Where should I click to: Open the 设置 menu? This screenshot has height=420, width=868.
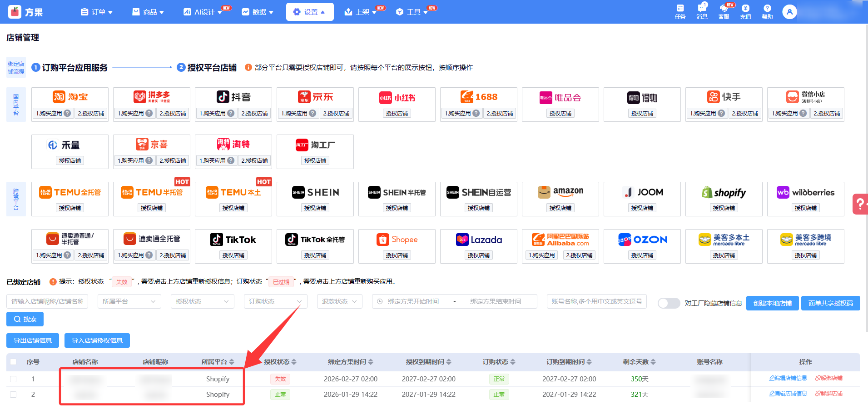(309, 12)
